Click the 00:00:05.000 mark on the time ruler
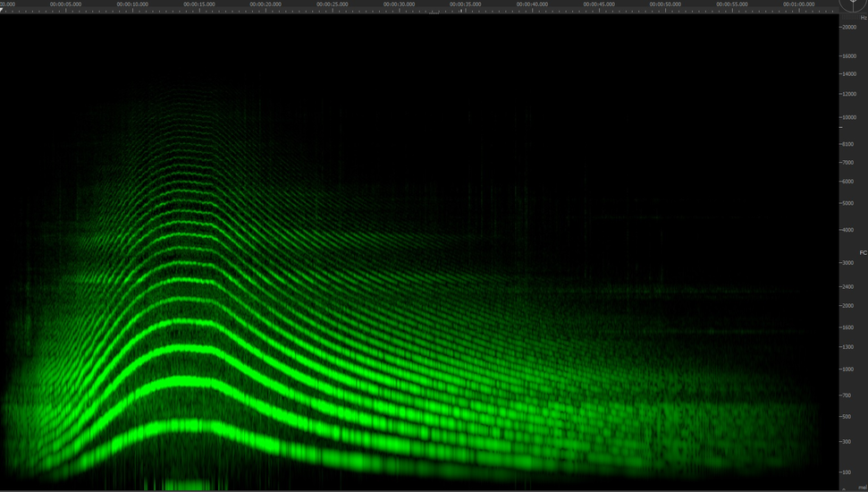The image size is (868, 492). pyautogui.click(x=65, y=4)
